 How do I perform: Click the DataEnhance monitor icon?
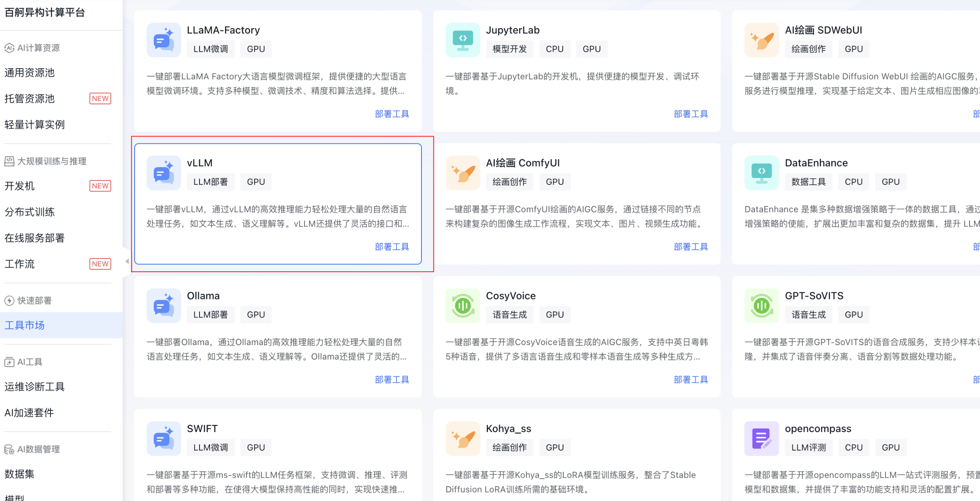tap(762, 173)
